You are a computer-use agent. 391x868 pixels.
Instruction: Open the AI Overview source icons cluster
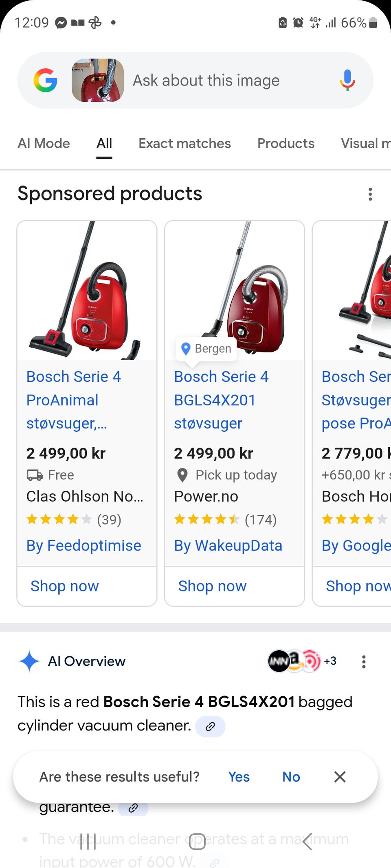click(302, 661)
